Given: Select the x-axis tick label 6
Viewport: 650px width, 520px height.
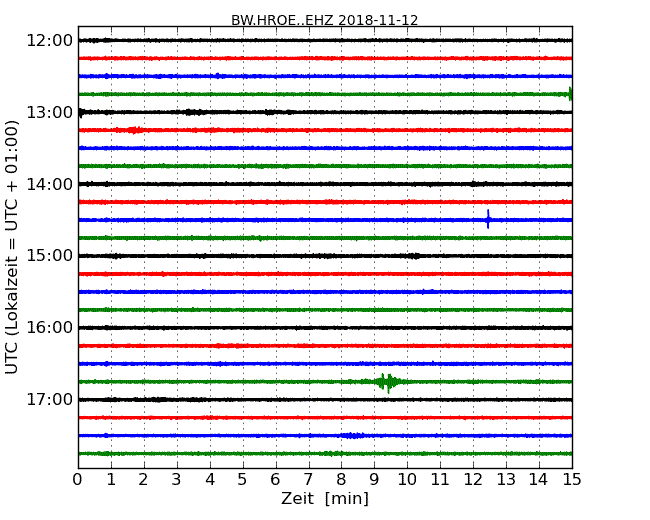Looking at the screenshot, I should pos(276,479).
